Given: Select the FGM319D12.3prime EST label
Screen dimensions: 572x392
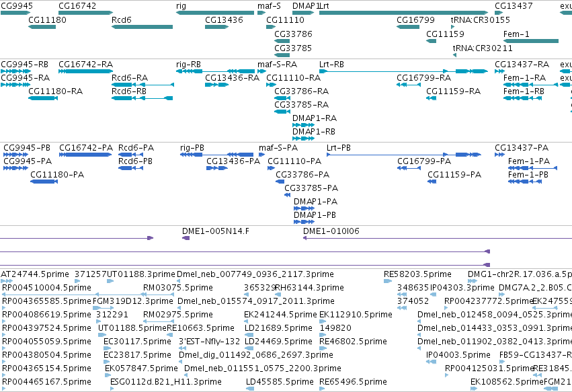Looking at the screenshot, I should click(133, 301).
